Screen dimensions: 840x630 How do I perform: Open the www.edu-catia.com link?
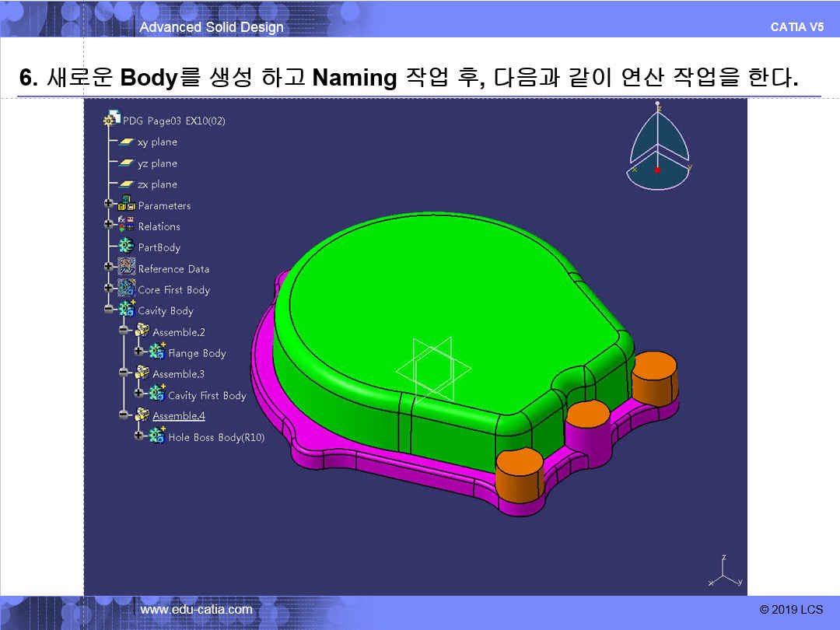[196, 610]
